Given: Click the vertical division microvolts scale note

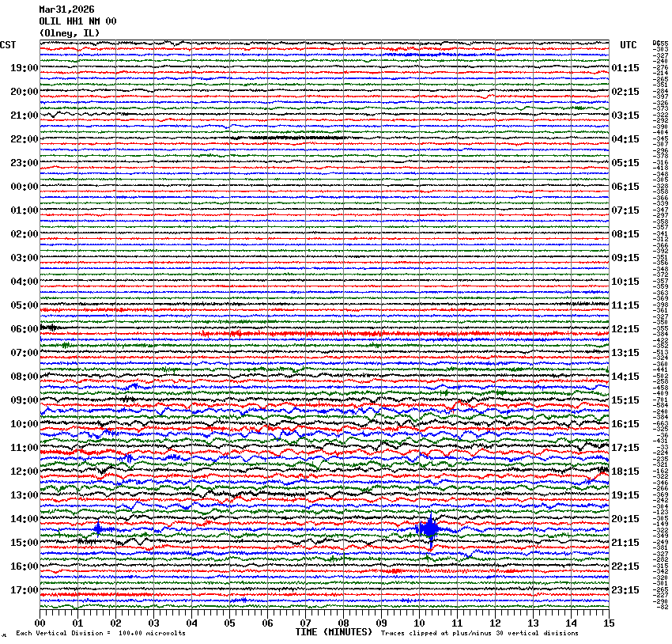Looking at the screenshot, I should point(101,634).
